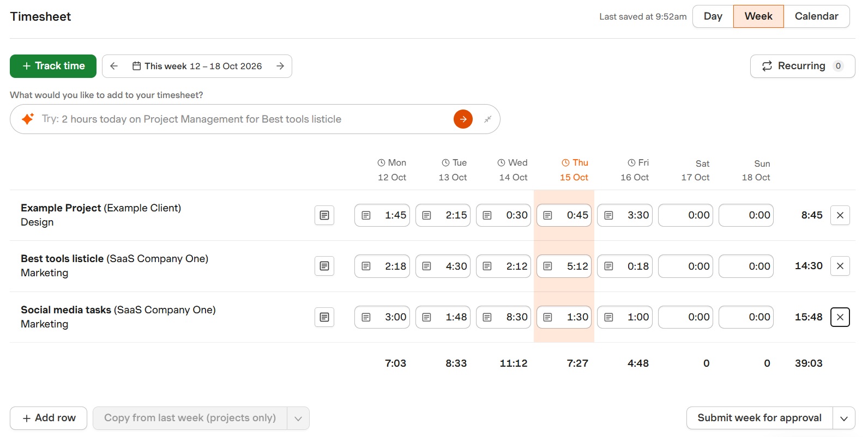Open note for Example Project Tuesday 2:15 entry

click(x=427, y=215)
